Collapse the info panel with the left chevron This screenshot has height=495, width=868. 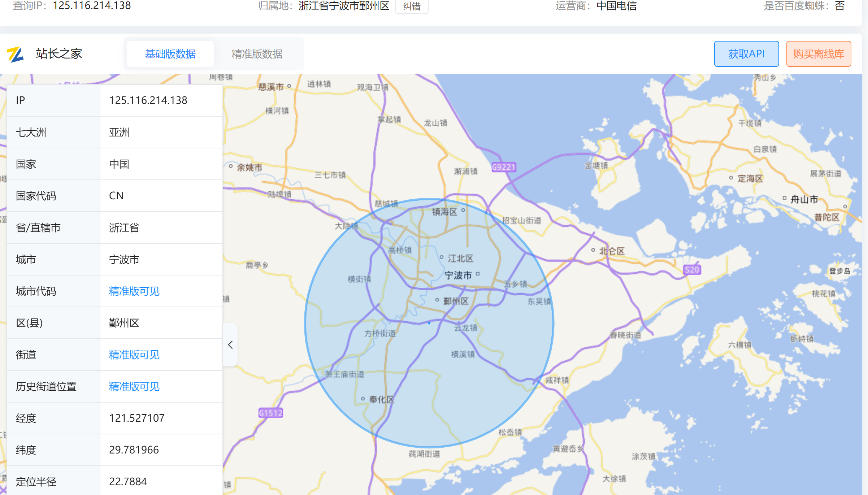(x=230, y=345)
